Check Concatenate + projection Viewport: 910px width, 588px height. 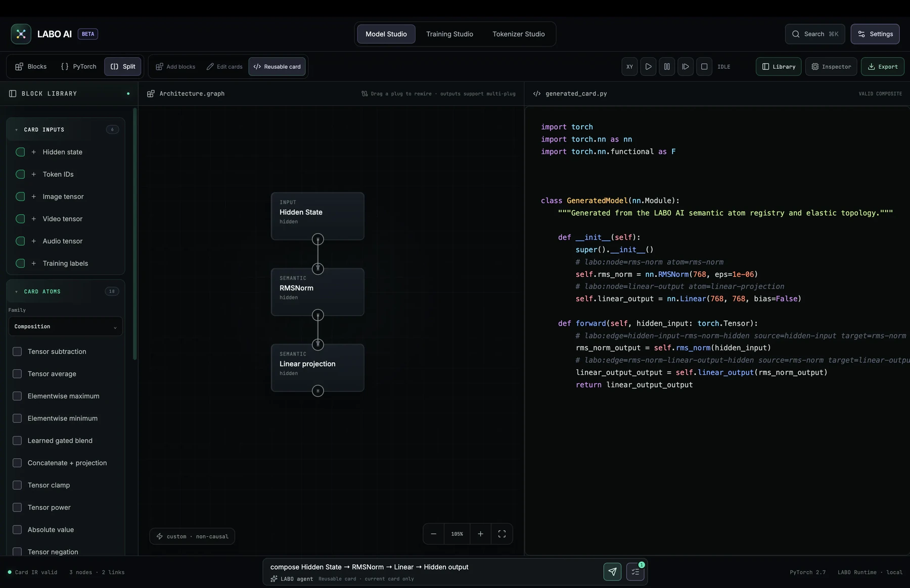(x=17, y=463)
